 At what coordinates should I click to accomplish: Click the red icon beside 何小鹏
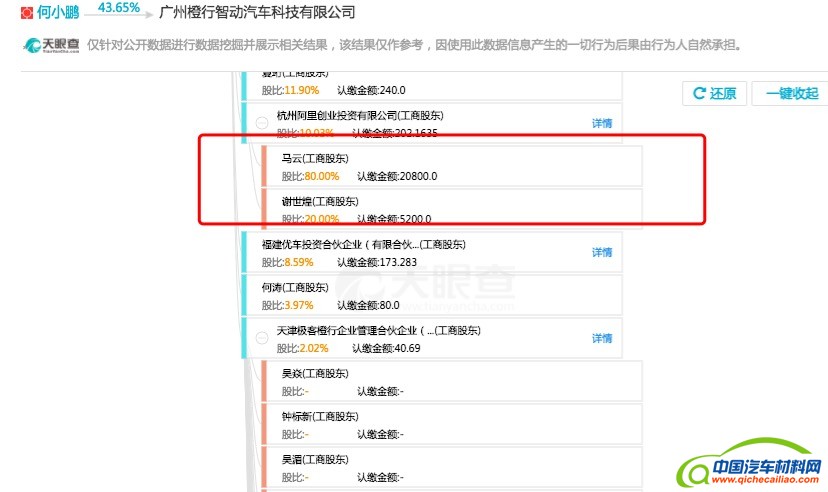pos(26,12)
